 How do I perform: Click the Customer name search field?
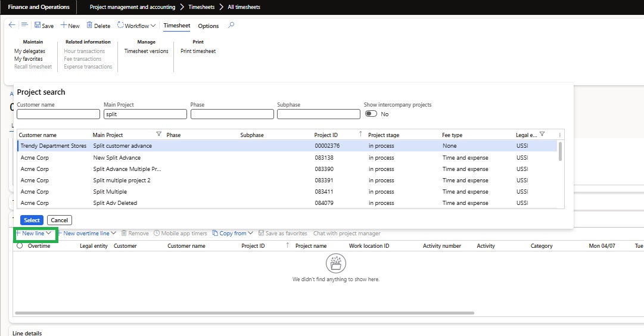[x=58, y=114]
